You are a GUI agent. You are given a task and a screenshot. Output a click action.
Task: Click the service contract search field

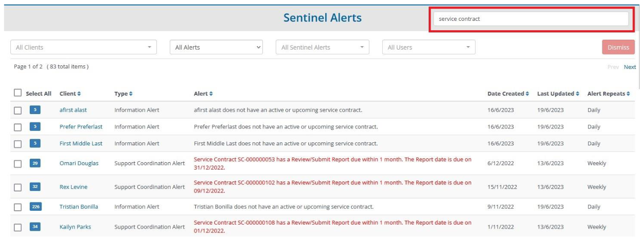(x=531, y=19)
